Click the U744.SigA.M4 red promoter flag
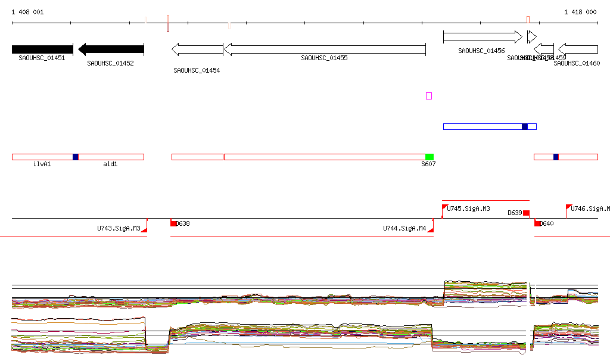 (x=430, y=230)
